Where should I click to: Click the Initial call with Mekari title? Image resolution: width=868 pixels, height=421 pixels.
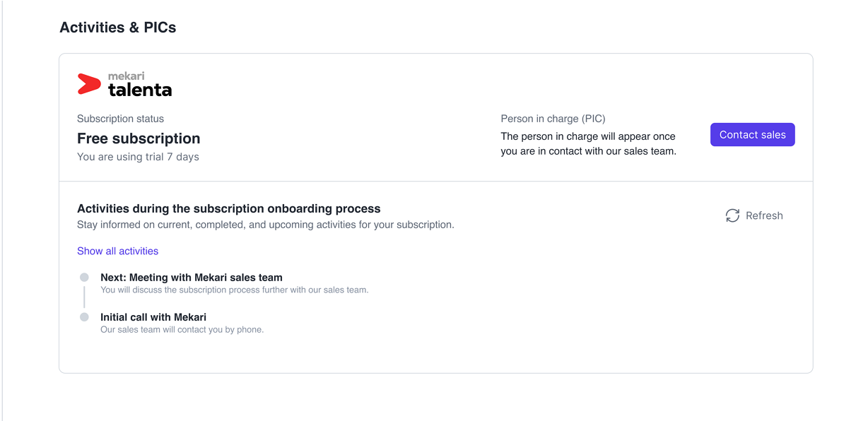(x=153, y=317)
